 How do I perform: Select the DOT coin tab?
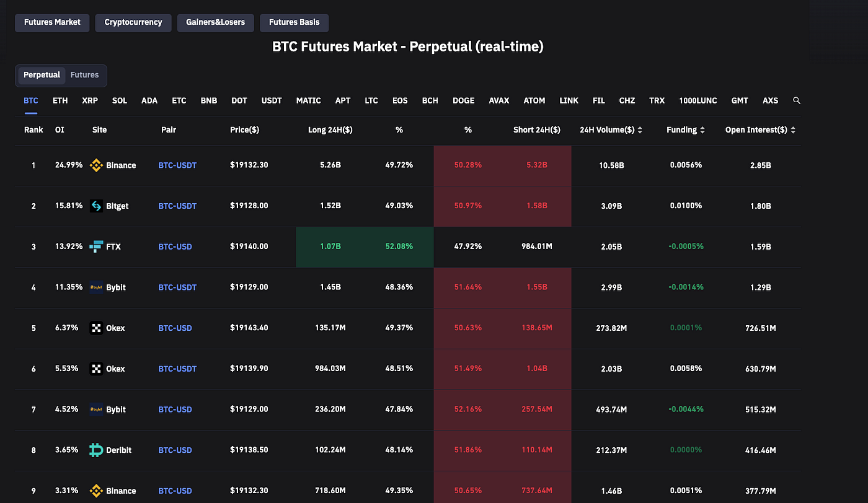[x=239, y=100]
